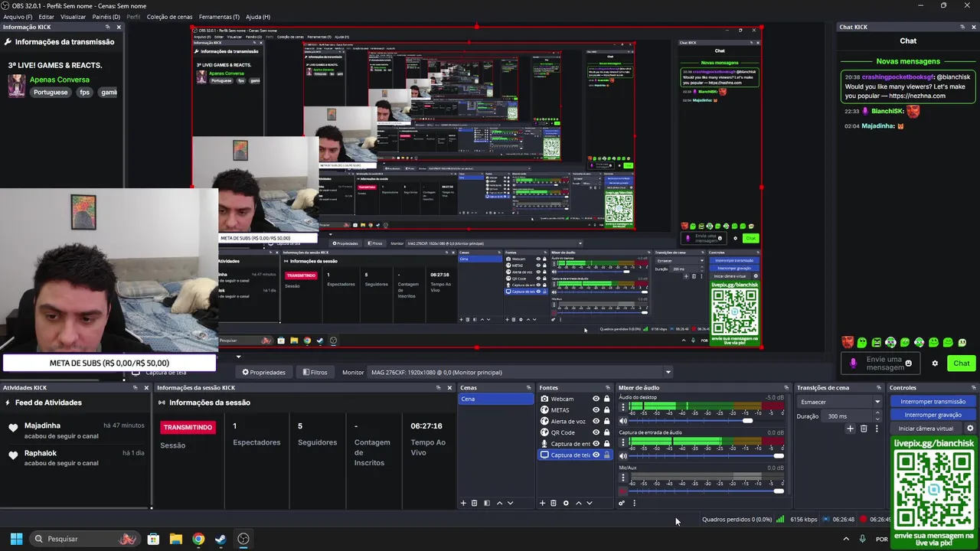This screenshot has width=980, height=551.
Task: Open Mic/Aux channel options menu
Action: pos(623,479)
